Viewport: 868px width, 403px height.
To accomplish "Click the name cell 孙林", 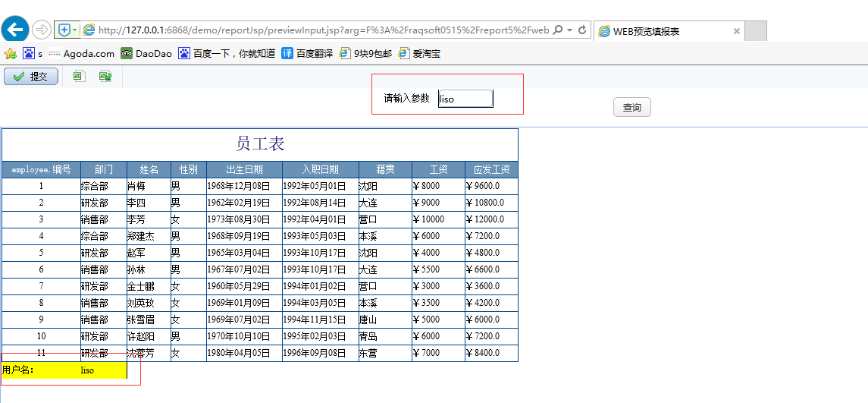I will (x=149, y=269).
